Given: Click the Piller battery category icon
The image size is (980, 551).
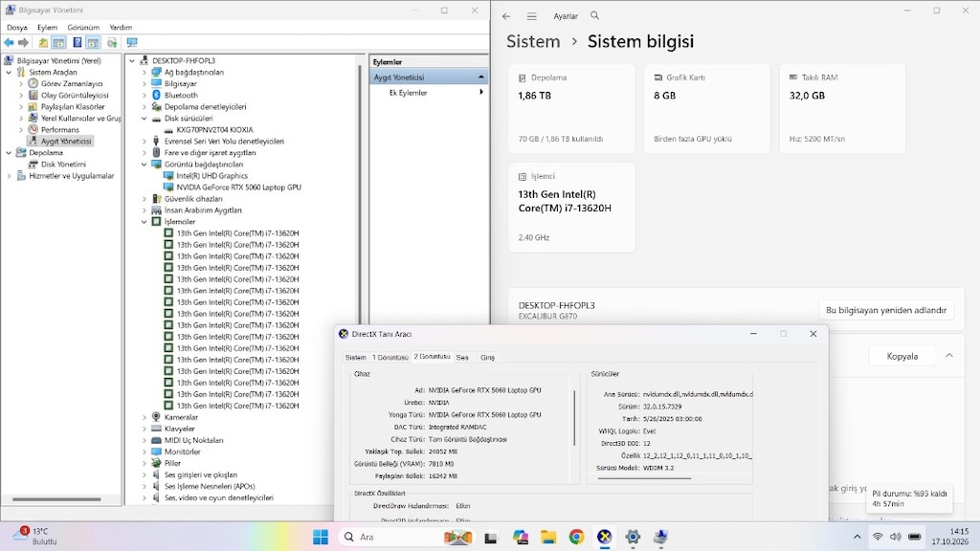Looking at the screenshot, I should pyautogui.click(x=156, y=463).
